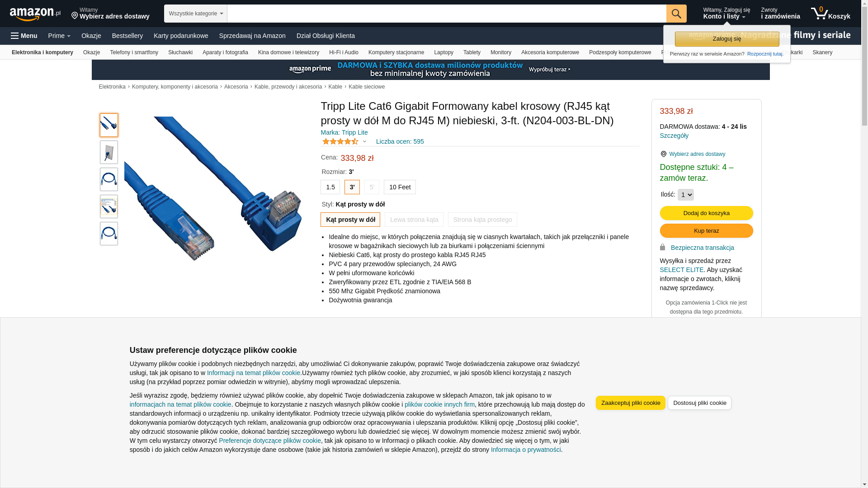The height and width of the screenshot is (488, 868).
Task: Open the Wszystkie kategorie search dropdown
Action: pyautogui.click(x=196, y=14)
